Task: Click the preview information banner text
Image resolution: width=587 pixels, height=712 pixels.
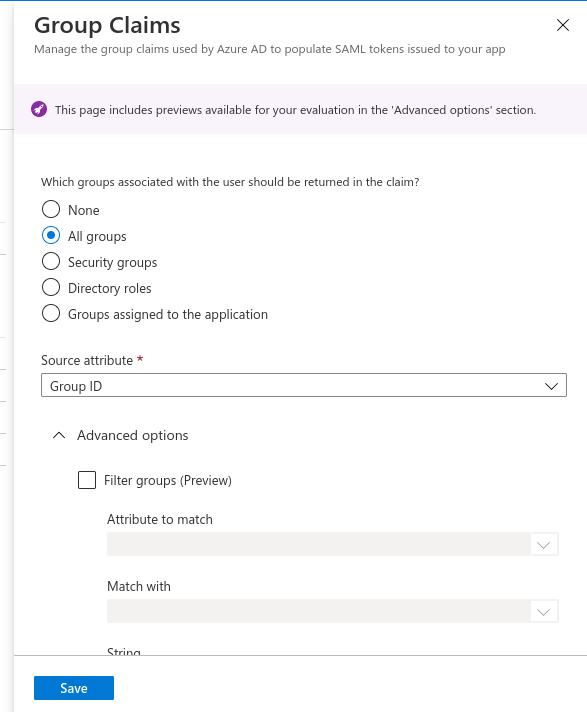Action: pyautogui.click(x=296, y=110)
